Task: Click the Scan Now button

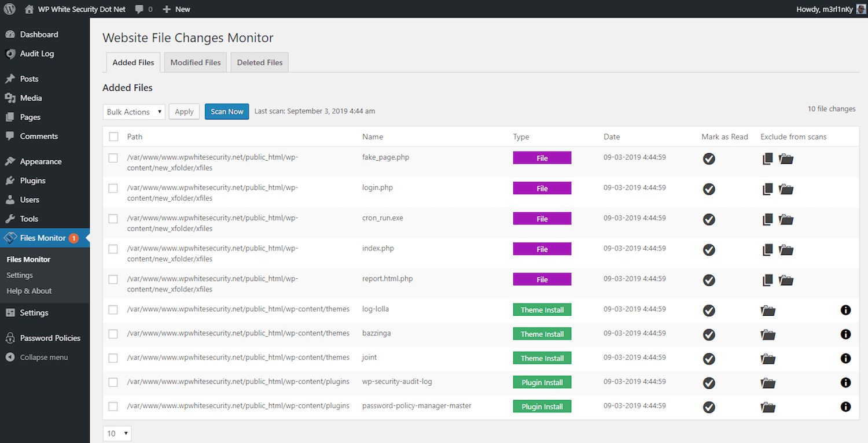Action: tap(226, 111)
